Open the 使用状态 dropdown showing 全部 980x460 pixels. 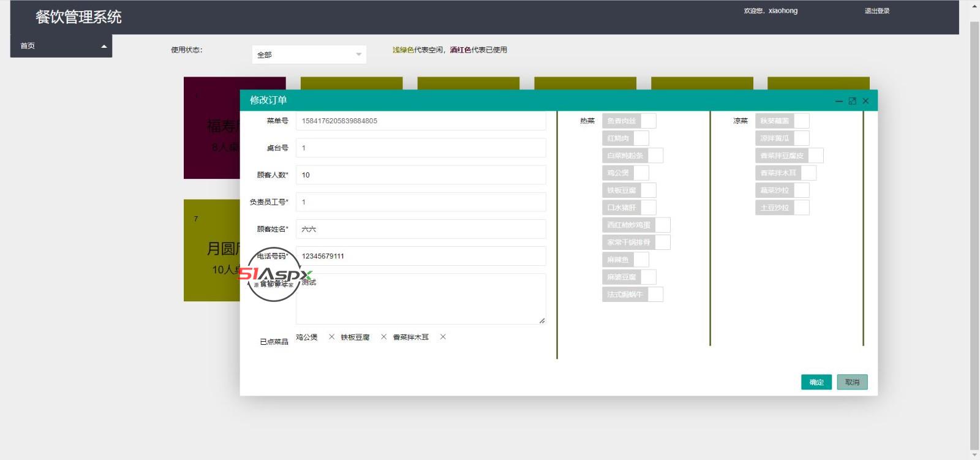click(x=309, y=55)
